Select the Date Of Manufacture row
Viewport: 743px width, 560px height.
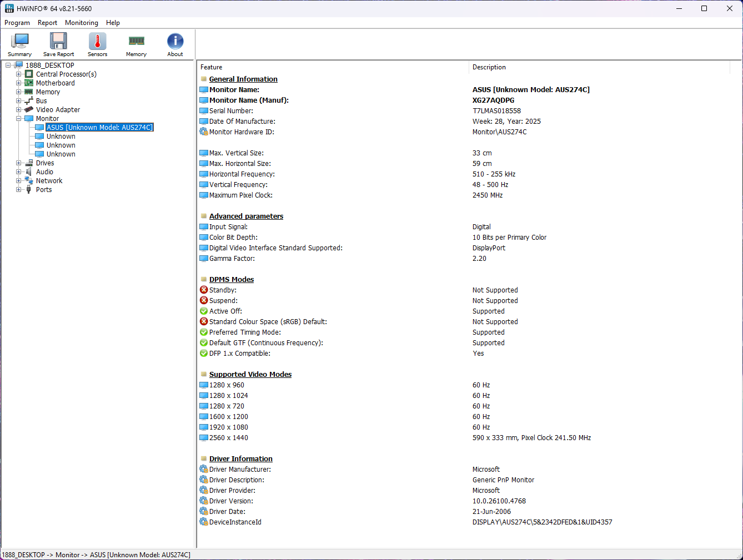pos(464,121)
